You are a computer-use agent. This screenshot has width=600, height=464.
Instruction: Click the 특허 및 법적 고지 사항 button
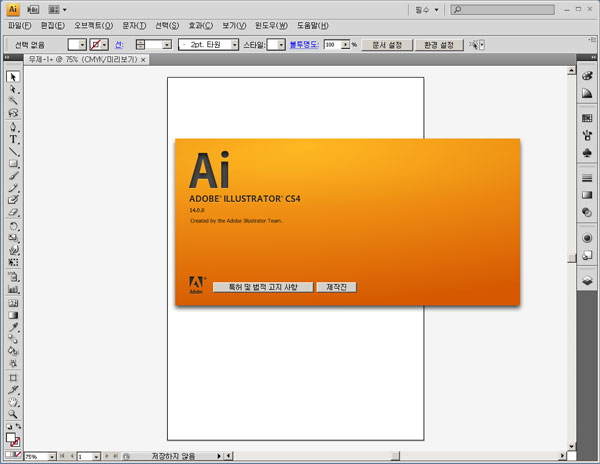point(263,287)
